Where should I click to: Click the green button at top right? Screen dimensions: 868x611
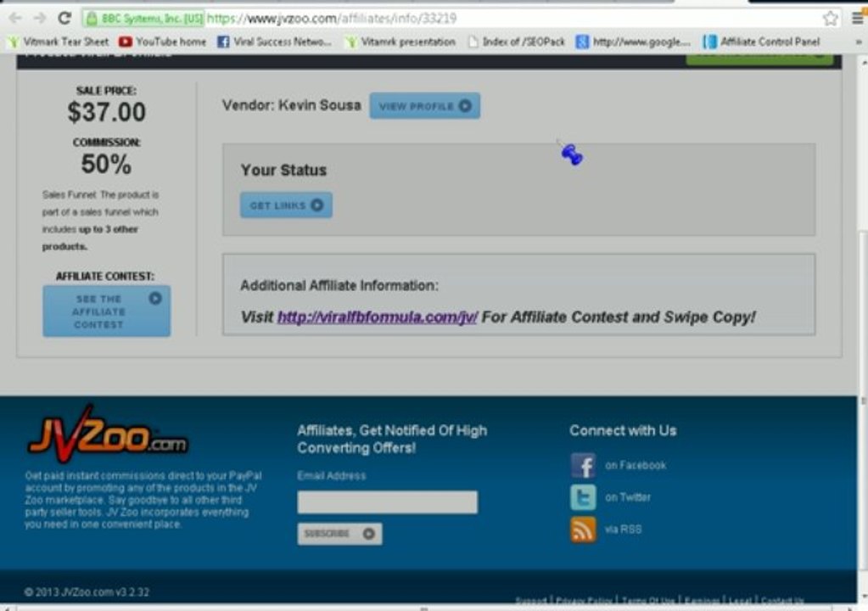[759, 59]
